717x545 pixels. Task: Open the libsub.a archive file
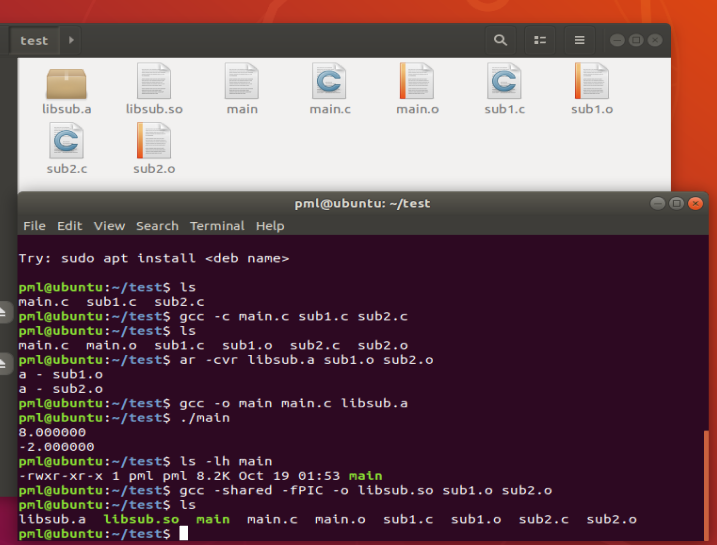[x=66, y=84]
